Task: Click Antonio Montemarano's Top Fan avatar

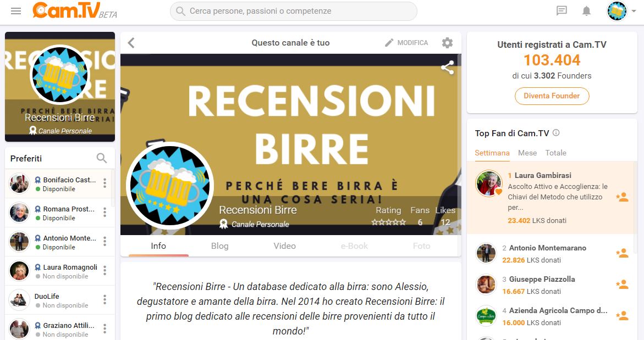Action: pos(486,253)
